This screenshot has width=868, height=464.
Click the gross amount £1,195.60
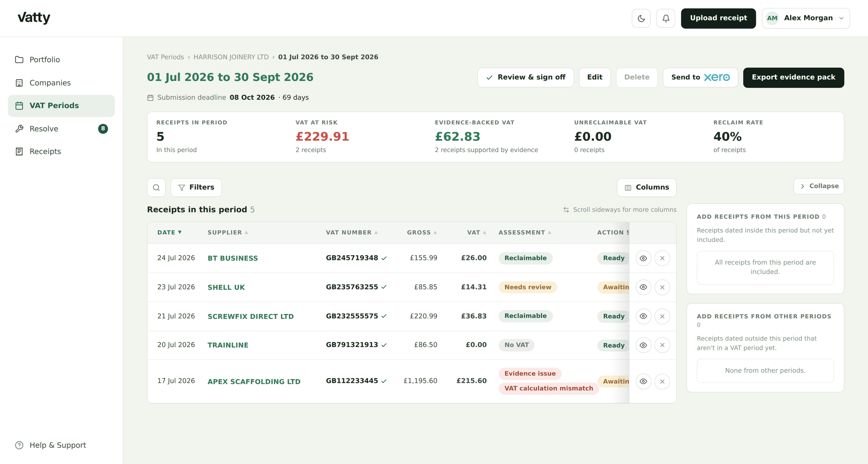point(420,381)
